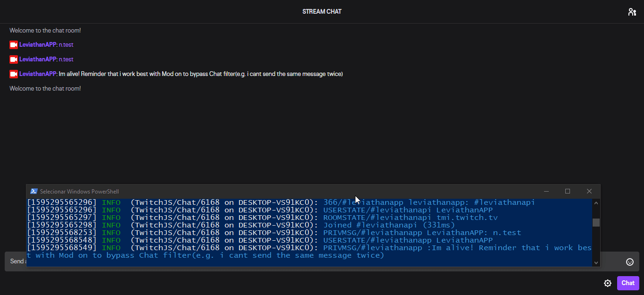644x295 pixels.
Task: Open the emote picker smiley
Action: coord(630,261)
